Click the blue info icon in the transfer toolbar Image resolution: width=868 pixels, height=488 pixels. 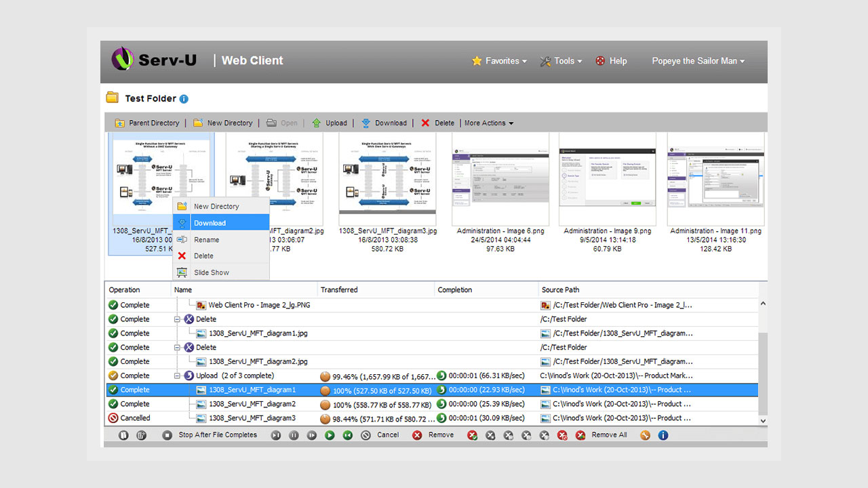(x=663, y=435)
